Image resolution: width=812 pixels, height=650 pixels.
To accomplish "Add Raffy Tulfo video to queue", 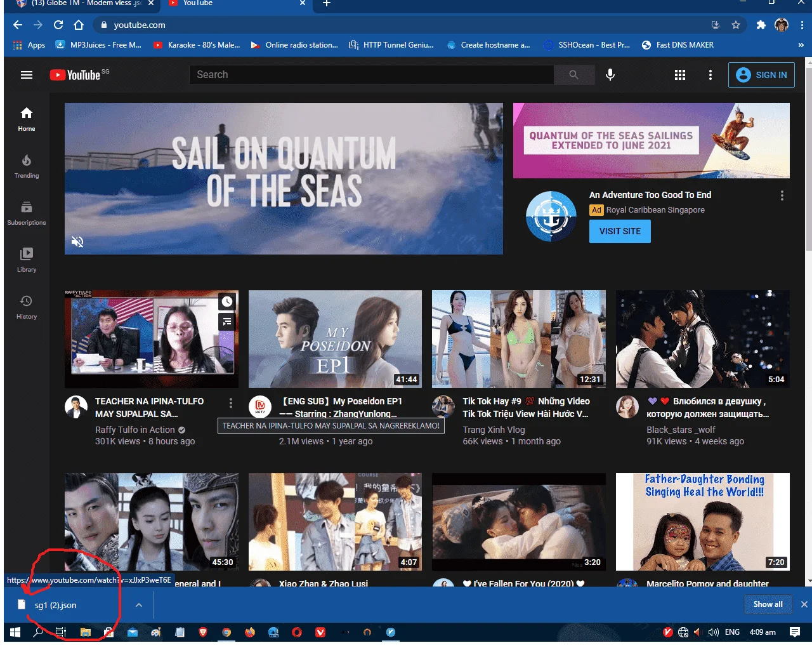I will [x=227, y=322].
